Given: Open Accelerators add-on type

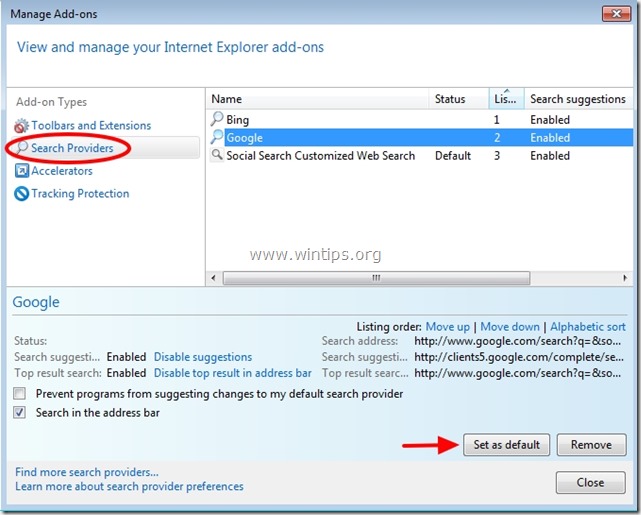Looking at the screenshot, I should [x=62, y=171].
